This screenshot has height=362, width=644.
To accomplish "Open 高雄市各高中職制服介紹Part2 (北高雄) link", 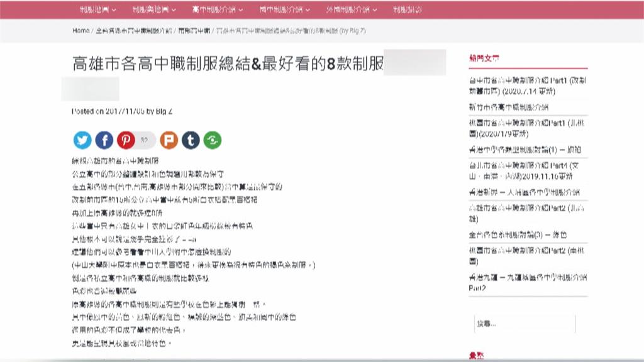I will 526,213.
